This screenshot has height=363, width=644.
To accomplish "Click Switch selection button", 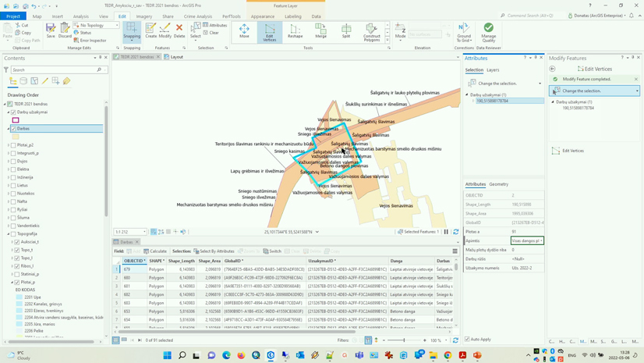I will [272, 251].
